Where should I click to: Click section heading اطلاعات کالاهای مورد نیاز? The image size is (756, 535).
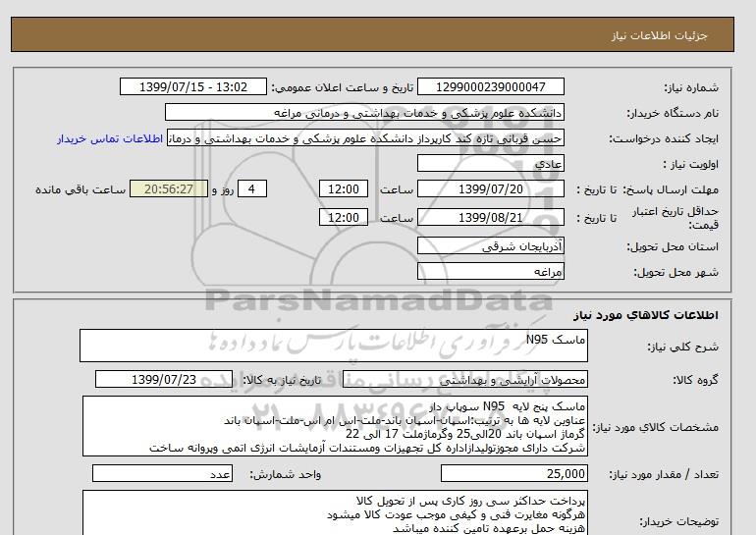[646, 315]
